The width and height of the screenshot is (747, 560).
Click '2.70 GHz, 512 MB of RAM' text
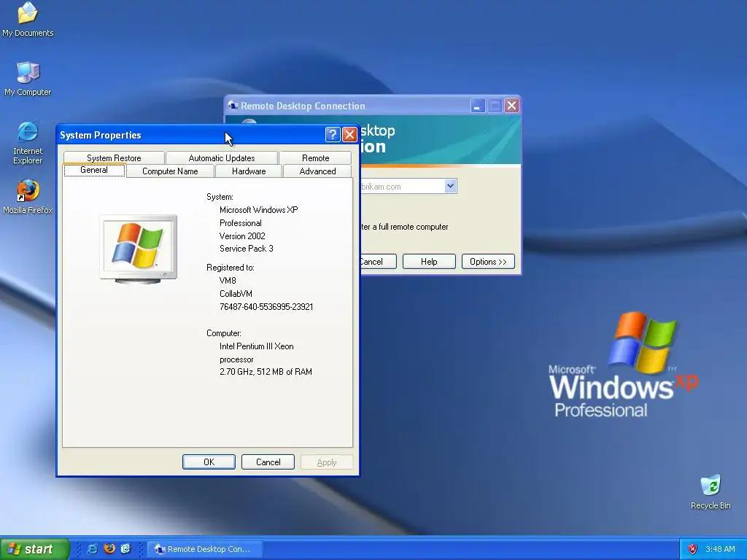tap(266, 371)
